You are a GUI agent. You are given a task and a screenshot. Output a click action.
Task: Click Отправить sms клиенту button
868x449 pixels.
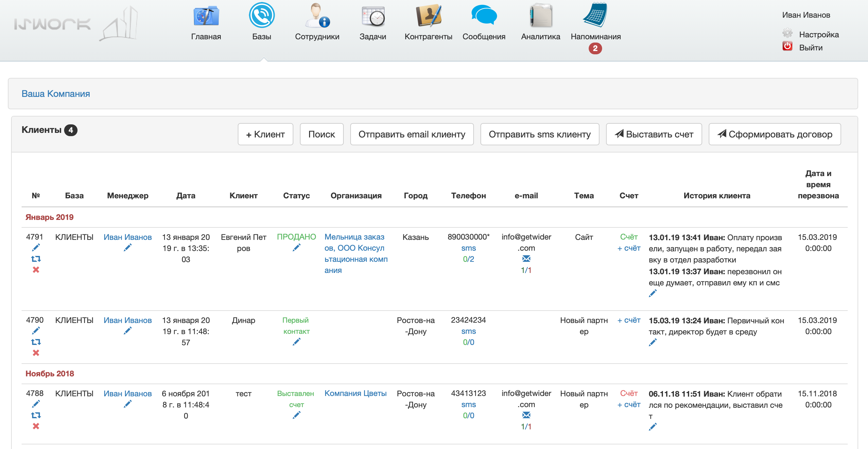click(539, 134)
